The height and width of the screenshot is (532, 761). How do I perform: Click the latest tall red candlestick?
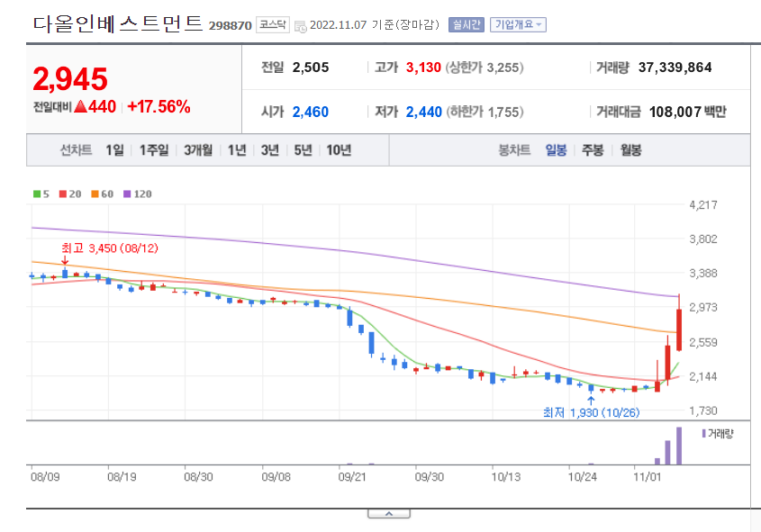(679, 329)
